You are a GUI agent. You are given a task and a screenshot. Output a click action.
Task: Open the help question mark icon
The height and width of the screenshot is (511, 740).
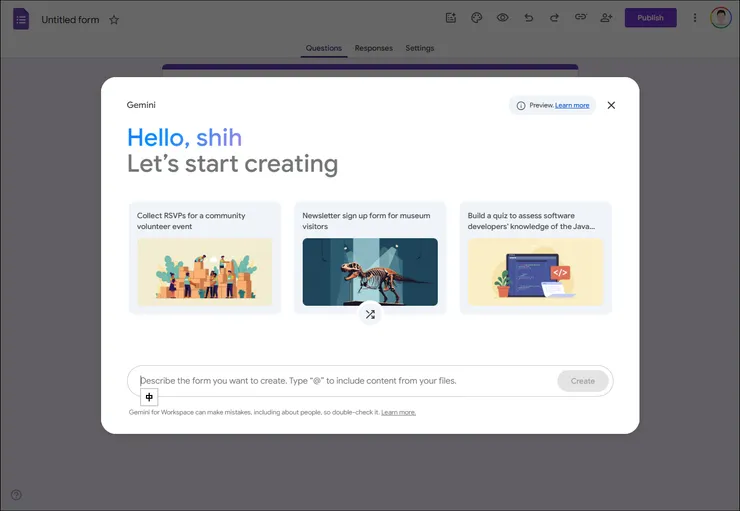point(16,494)
